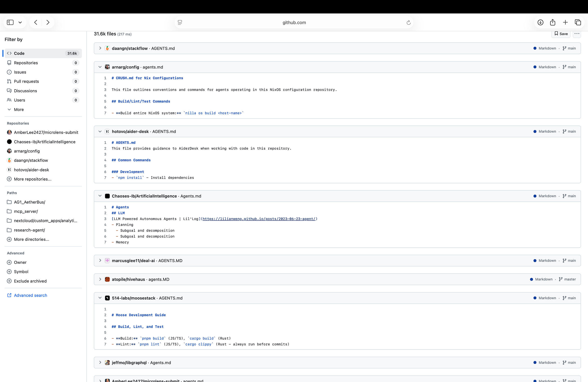Add Owner filter under Advanced
The image size is (588, 382).
[20, 262]
